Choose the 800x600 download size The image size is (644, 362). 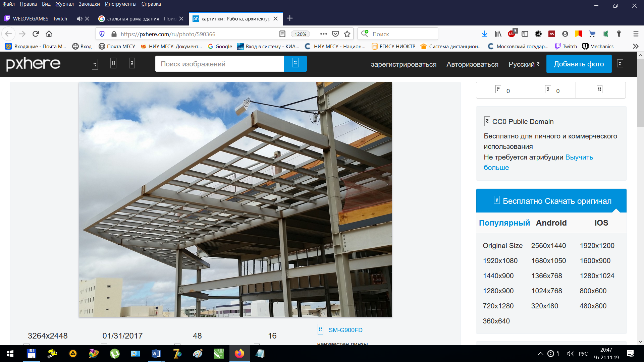pyautogui.click(x=593, y=291)
